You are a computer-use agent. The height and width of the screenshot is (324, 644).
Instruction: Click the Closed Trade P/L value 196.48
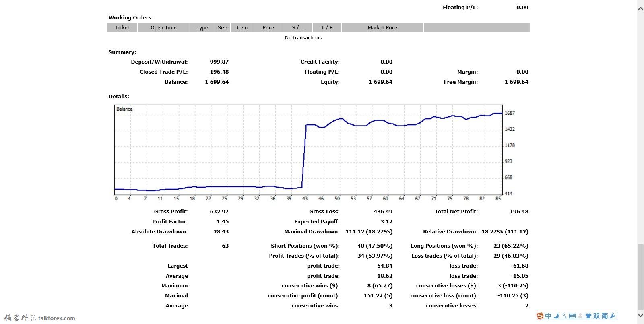pyautogui.click(x=219, y=72)
